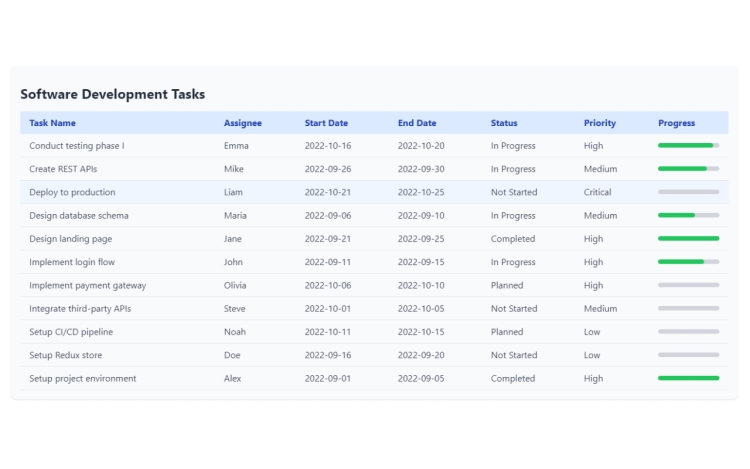This screenshot has height=469, width=750.
Task: Click assignee John
Action: (x=233, y=262)
